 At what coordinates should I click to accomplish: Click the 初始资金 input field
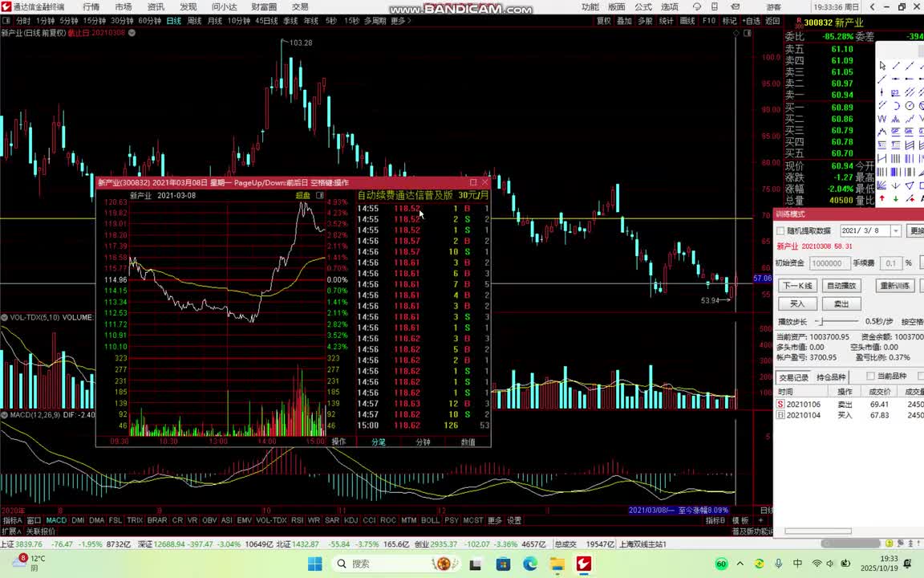[829, 263]
